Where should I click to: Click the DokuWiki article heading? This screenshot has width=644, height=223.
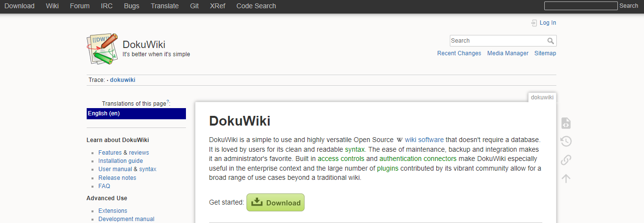click(240, 121)
